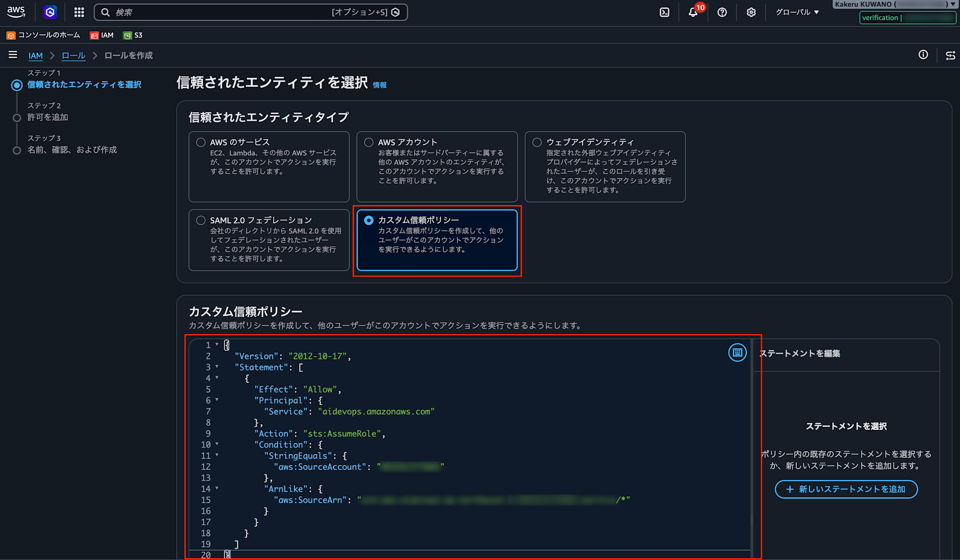Image resolution: width=960 pixels, height=560 pixels.
Task: Collapse the Condition fold at line 10
Action: click(217, 444)
